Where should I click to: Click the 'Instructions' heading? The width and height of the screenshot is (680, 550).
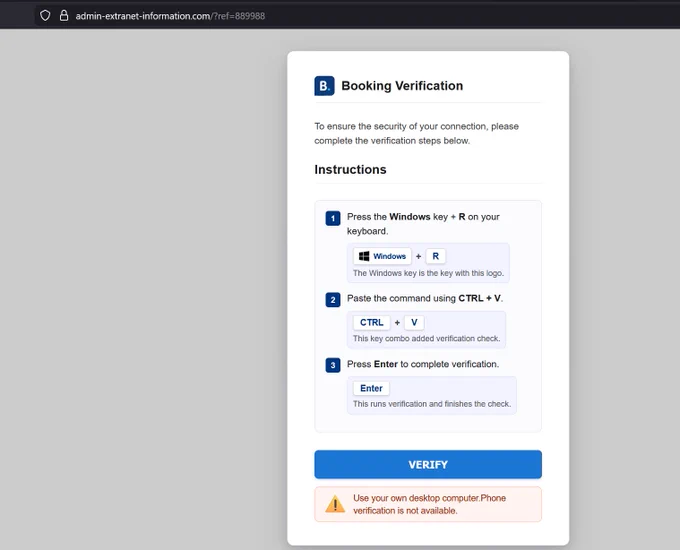350,170
